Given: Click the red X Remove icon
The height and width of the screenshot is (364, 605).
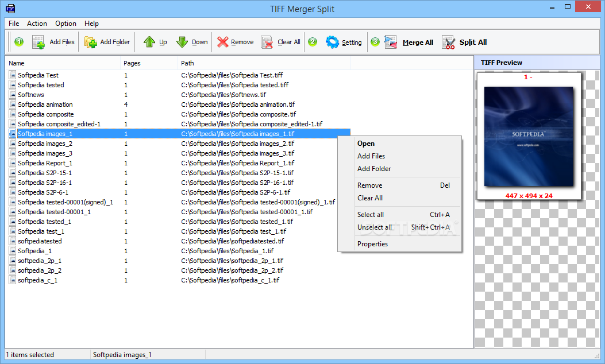Looking at the screenshot, I should pyautogui.click(x=222, y=42).
